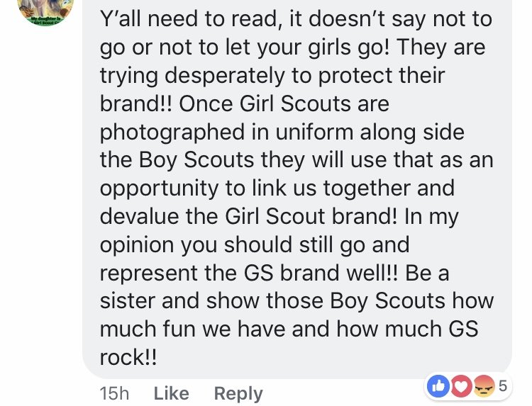Click the blue thumbs-up reaction icon
The image size is (532, 406).
pyautogui.click(x=438, y=386)
